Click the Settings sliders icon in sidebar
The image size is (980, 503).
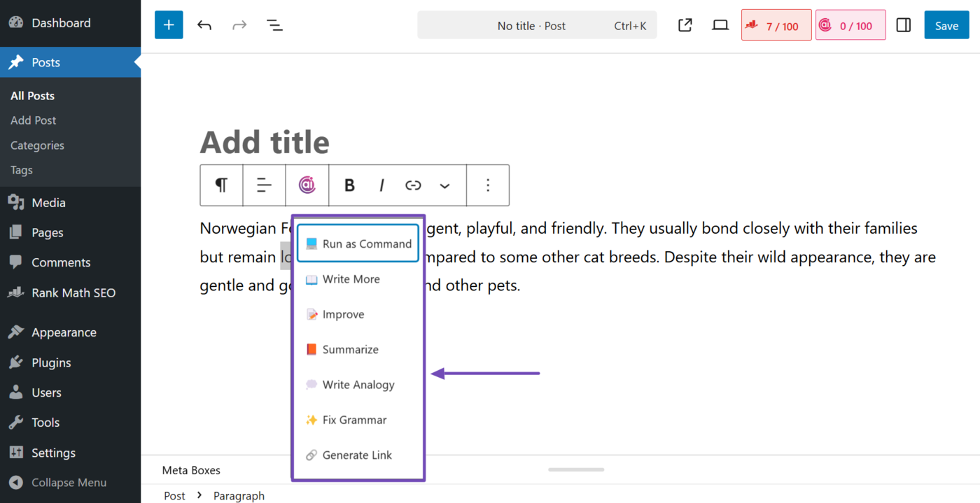(16, 453)
